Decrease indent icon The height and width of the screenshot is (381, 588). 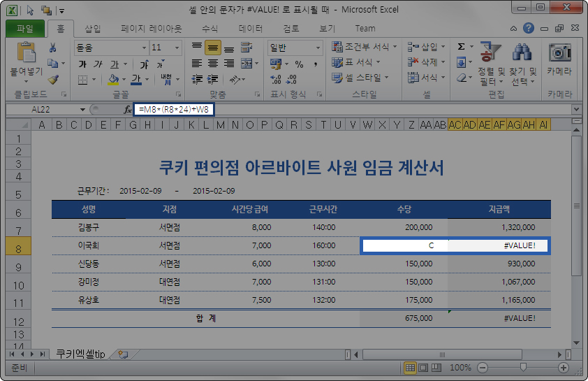tap(197, 79)
